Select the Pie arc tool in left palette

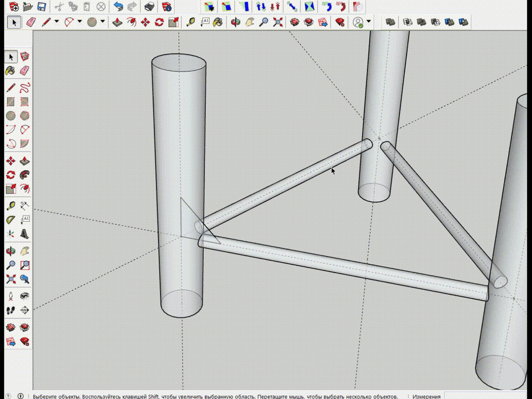(25, 144)
